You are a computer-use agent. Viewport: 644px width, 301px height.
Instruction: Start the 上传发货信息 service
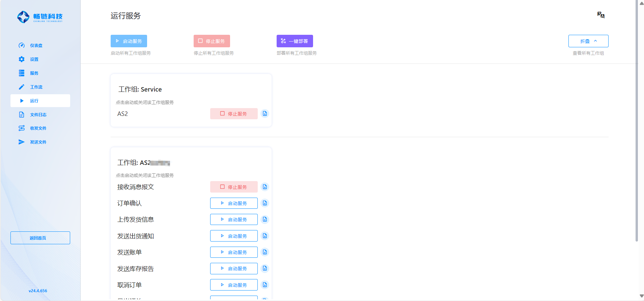click(x=234, y=220)
